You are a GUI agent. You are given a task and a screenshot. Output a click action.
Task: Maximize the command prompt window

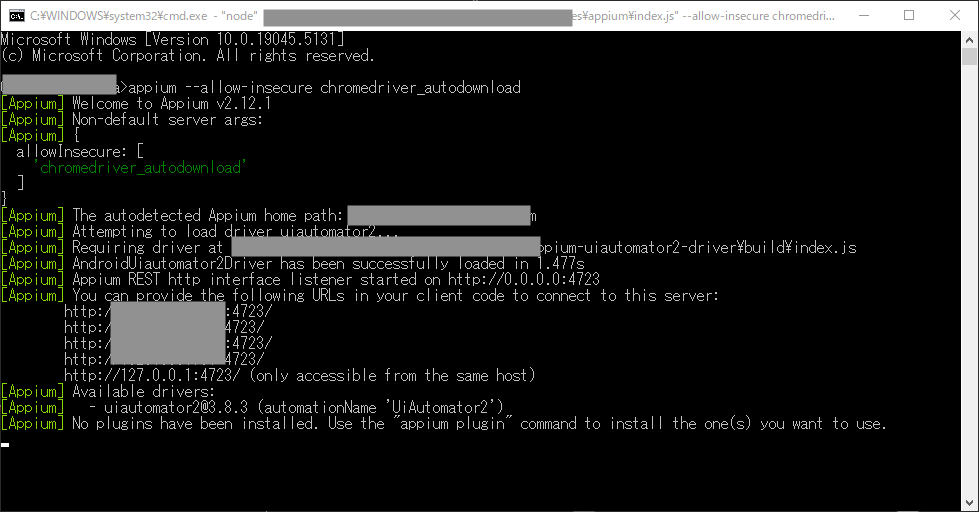click(909, 16)
